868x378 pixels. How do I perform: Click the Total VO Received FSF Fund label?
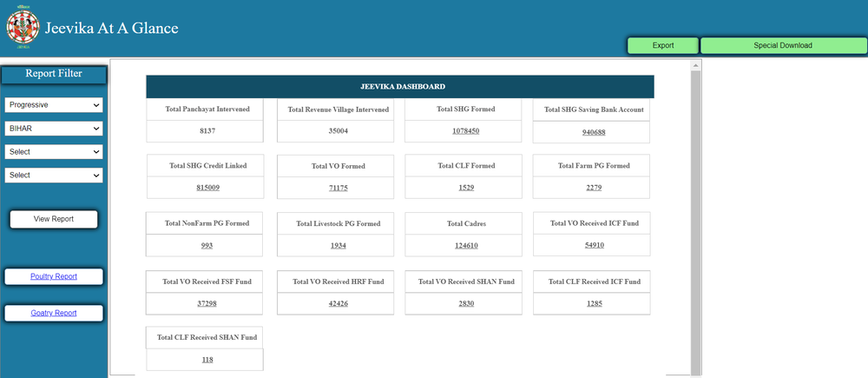[207, 282]
